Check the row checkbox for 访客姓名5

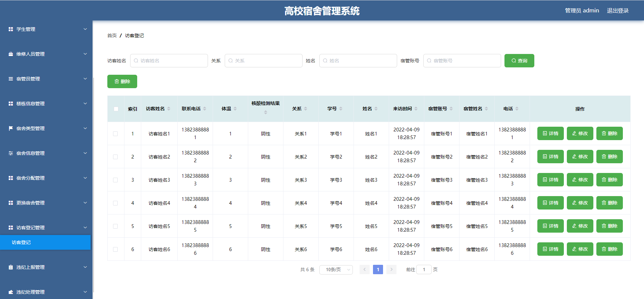[x=115, y=226]
